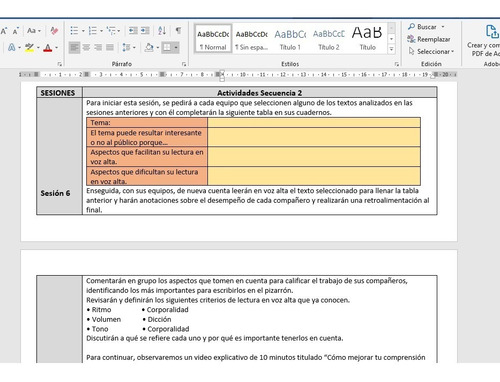Click the Reemplazar button
The height and width of the screenshot is (382, 500).
(x=429, y=39)
